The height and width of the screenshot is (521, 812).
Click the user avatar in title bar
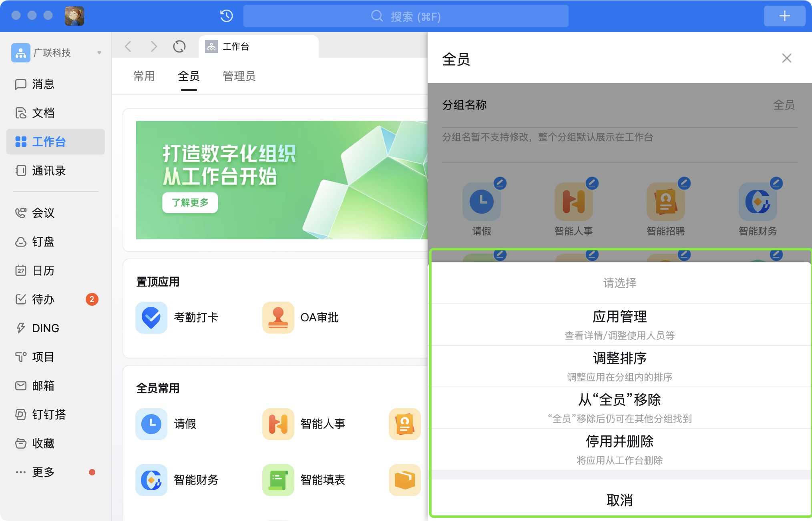tap(74, 16)
